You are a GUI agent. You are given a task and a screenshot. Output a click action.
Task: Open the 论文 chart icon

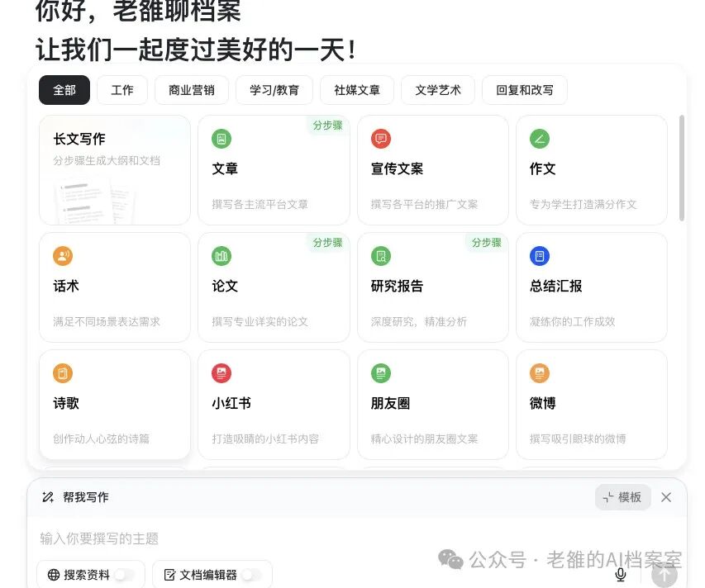point(222,256)
